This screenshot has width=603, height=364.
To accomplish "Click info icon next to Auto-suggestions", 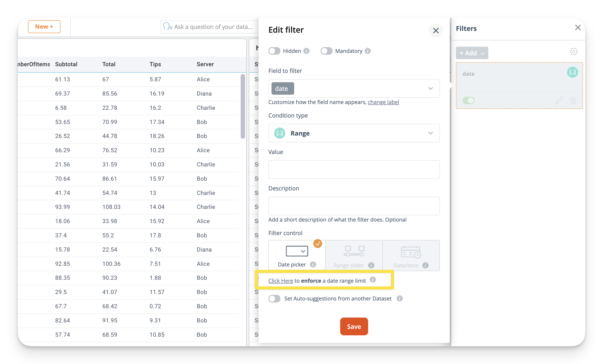I will pyautogui.click(x=399, y=298).
